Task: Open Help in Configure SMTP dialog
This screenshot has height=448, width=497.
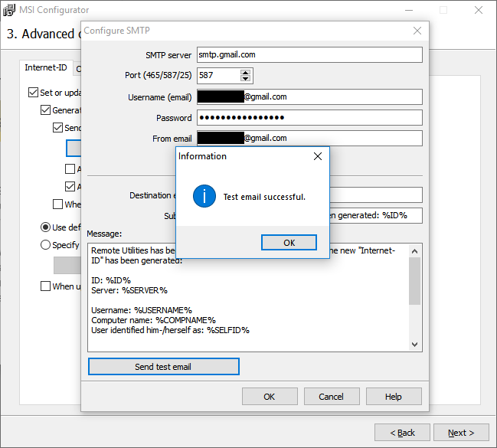Action: point(393,397)
